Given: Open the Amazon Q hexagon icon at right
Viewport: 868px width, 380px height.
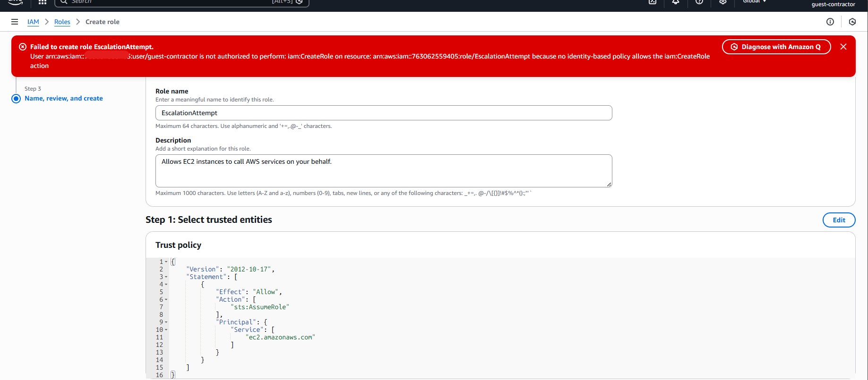Looking at the screenshot, I should (x=852, y=22).
